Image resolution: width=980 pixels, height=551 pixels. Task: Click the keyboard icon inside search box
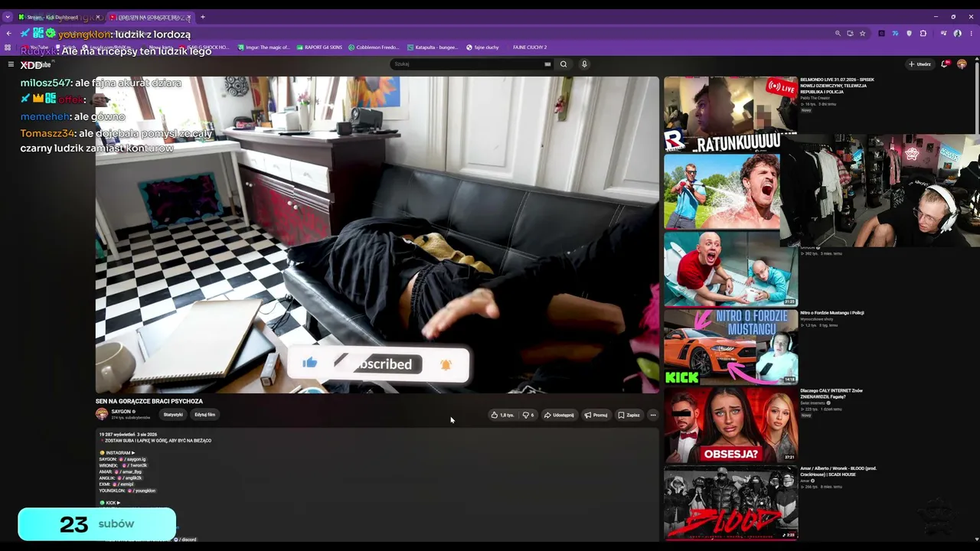[547, 64]
